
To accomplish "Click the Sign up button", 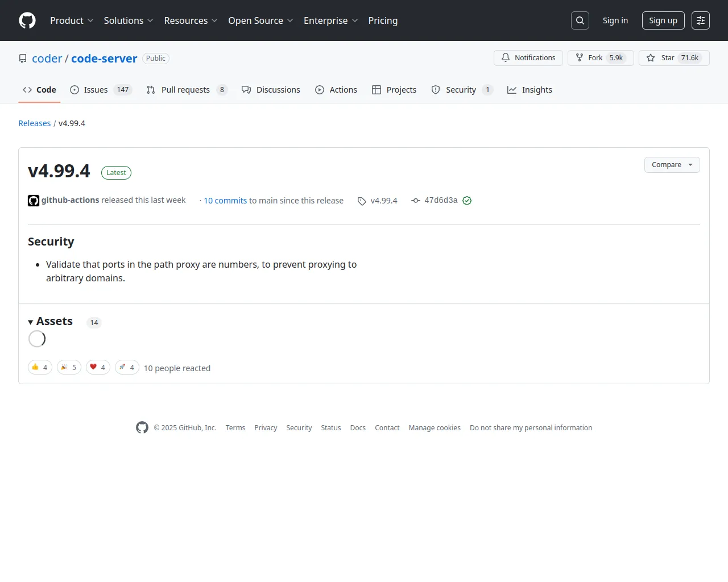I will tap(663, 20).
